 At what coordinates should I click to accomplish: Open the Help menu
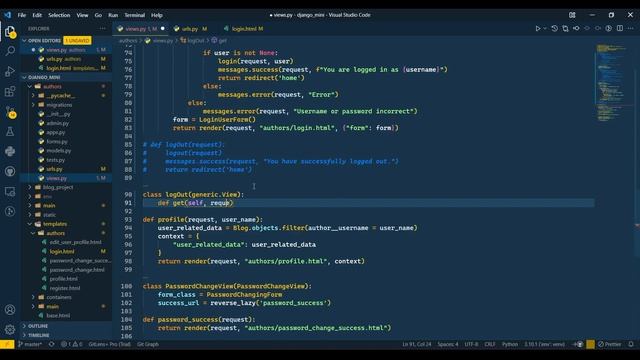coord(157,15)
